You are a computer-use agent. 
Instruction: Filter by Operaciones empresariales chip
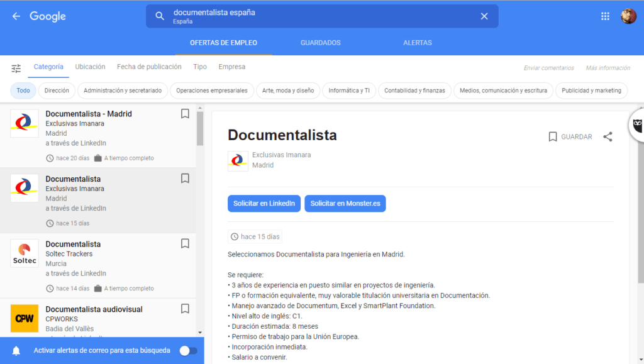(211, 91)
